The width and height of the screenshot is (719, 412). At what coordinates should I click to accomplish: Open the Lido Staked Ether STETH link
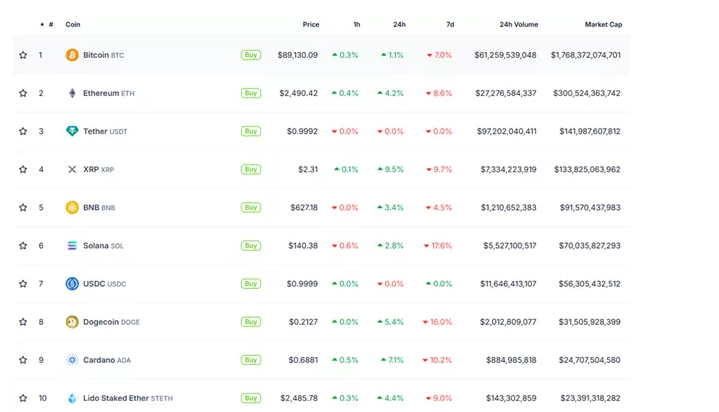128,398
